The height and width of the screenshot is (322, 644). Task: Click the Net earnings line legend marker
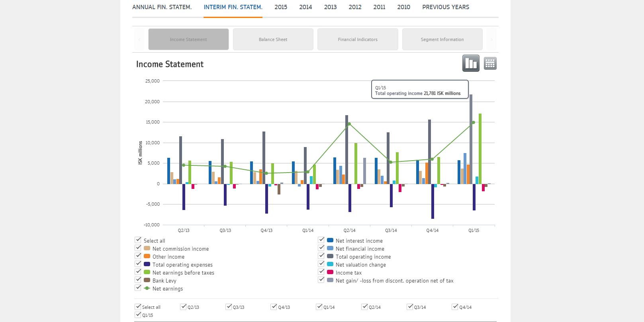click(147, 288)
